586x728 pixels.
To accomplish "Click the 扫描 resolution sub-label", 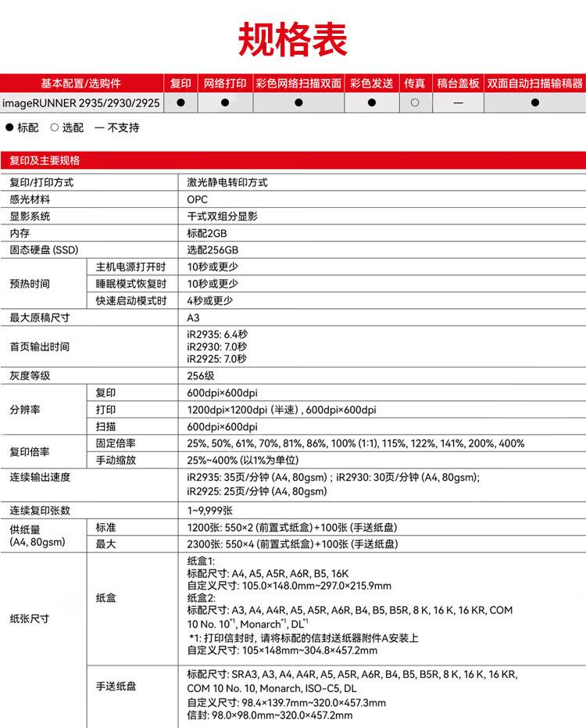I will click(x=105, y=426).
